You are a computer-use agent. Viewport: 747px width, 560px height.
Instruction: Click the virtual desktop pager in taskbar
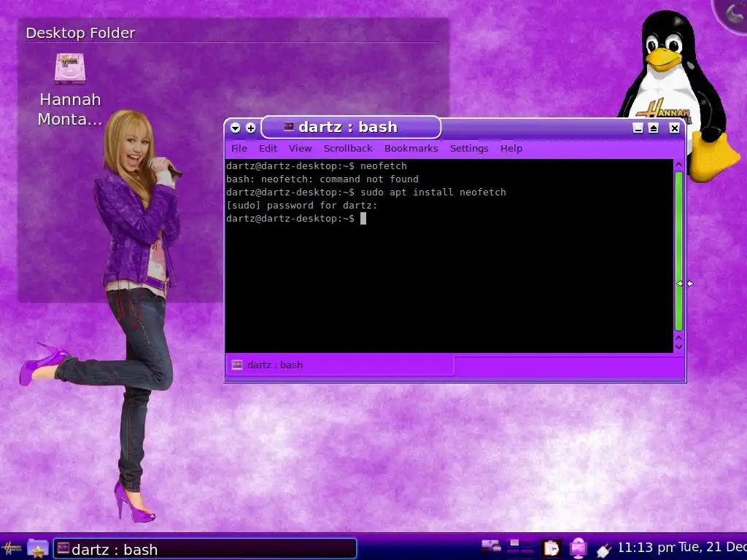520,547
